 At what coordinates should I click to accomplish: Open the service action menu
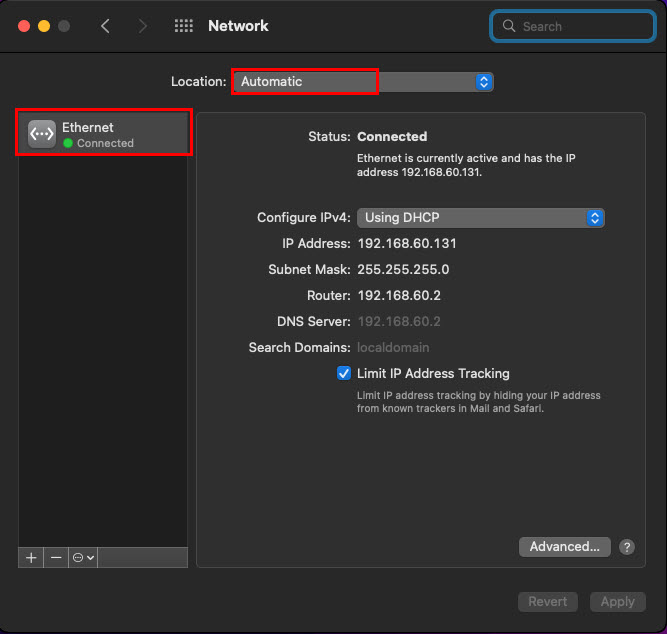(x=83, y=557)
